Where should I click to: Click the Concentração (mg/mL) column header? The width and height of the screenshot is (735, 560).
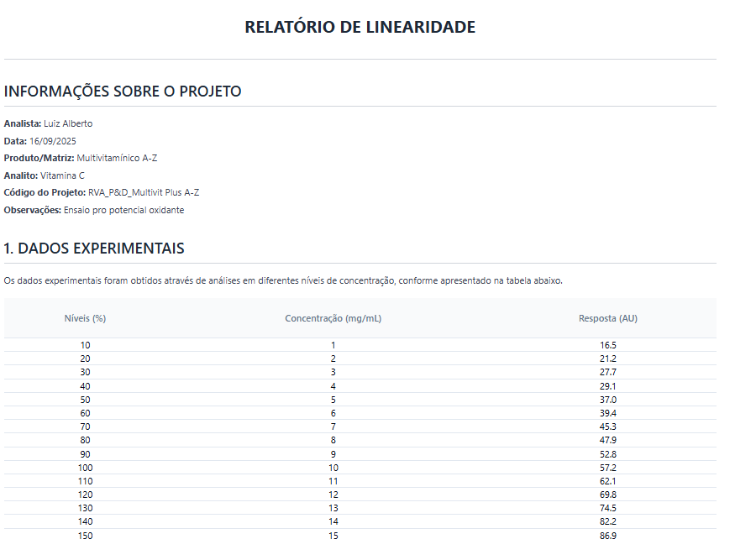point(333,318)
